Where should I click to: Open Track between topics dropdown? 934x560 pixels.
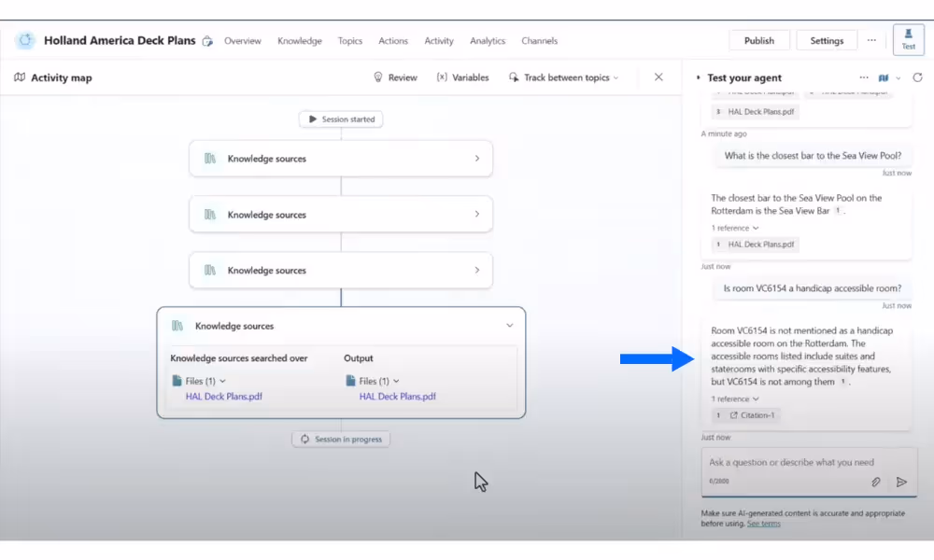564,77
